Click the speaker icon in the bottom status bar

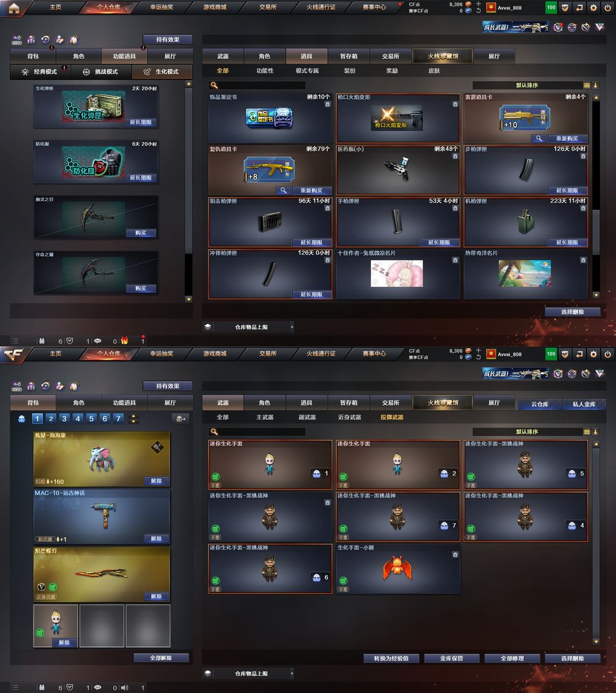click(124, 687)
